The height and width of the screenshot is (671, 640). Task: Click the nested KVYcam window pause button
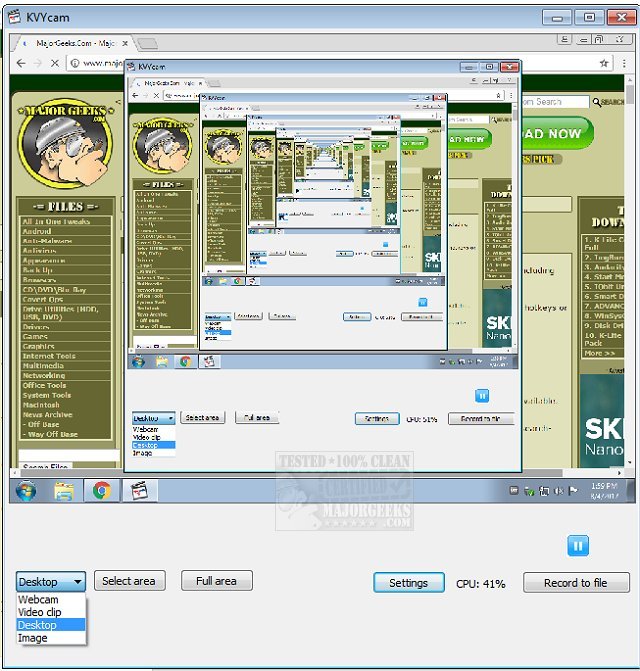tap(482, 395)
